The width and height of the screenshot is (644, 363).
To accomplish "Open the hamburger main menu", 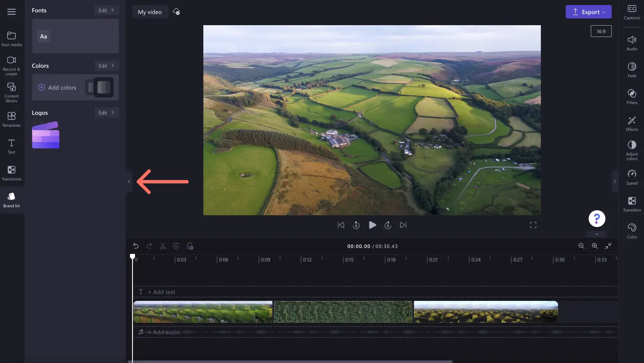I will 11,12.
